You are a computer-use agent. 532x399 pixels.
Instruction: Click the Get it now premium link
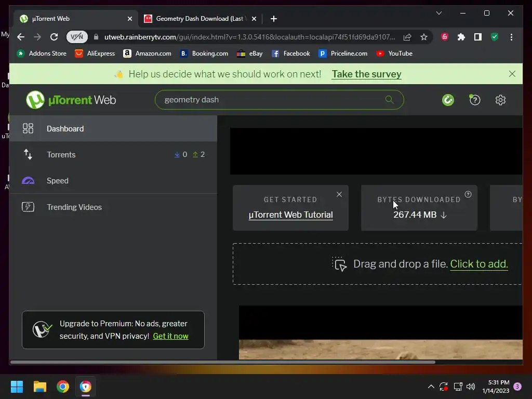pyautogui.click(x=170, y=336)
